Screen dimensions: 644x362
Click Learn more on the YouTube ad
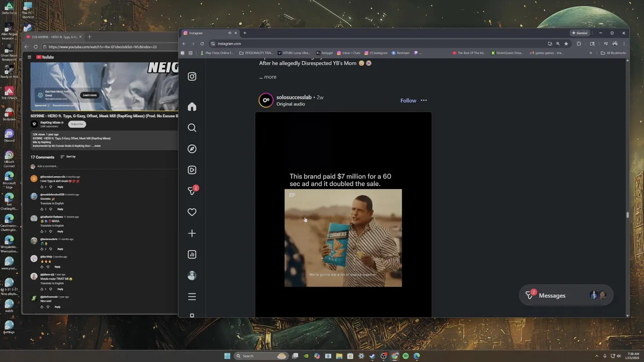(x=90, y=95)
